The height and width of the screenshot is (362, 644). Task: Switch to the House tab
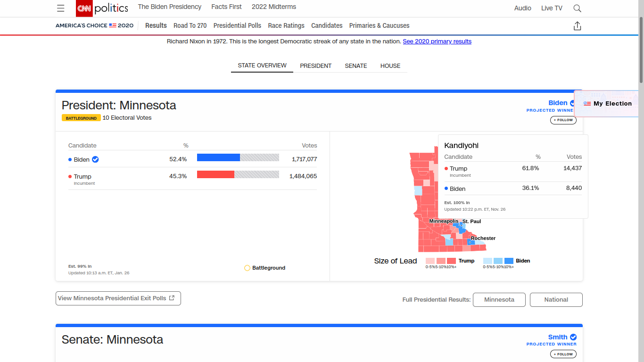390,66
